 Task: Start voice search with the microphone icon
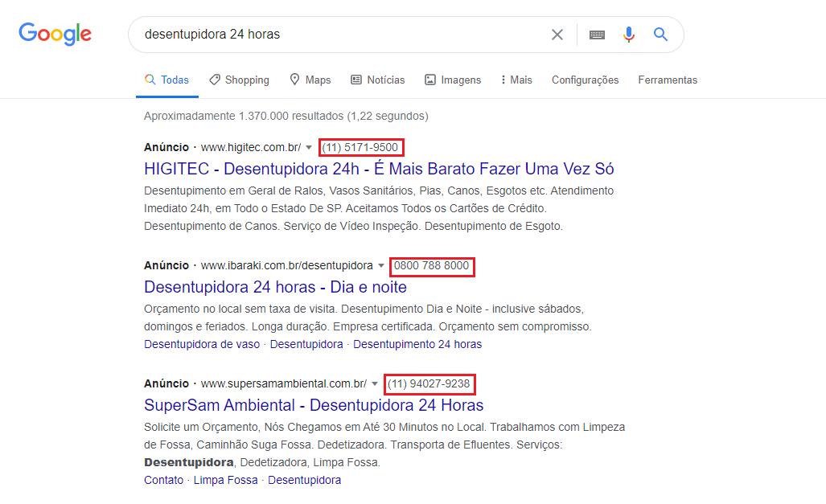[628, 35]
